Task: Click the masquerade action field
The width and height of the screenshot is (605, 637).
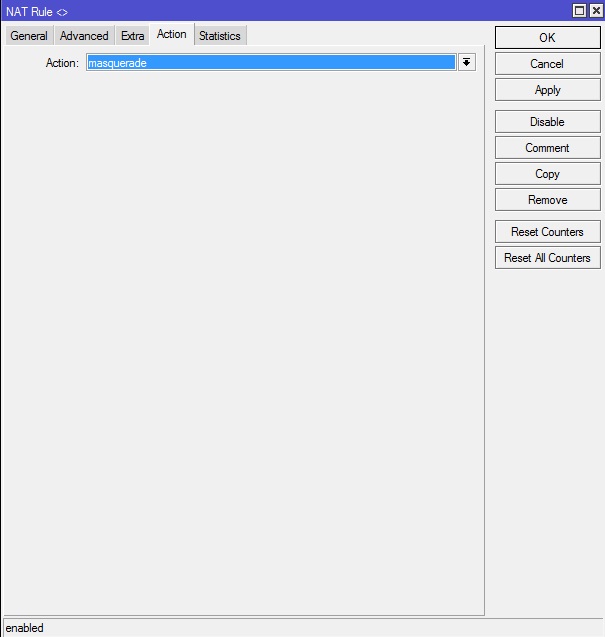Action: [x=271, y=63]
